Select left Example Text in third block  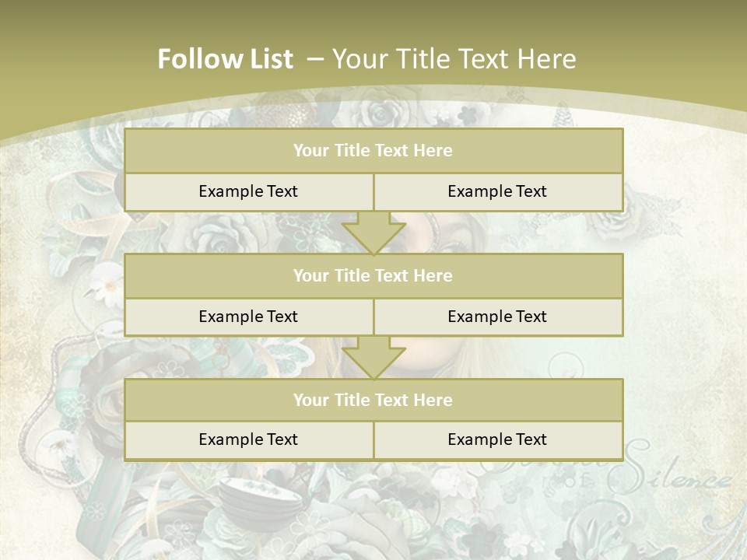[249, 440]
